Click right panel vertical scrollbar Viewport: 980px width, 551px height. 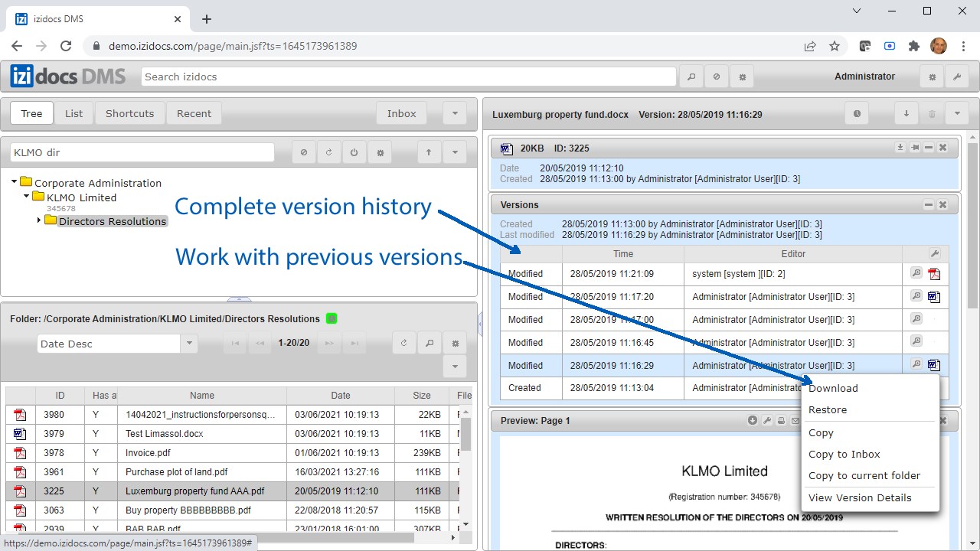pos(973,226)
